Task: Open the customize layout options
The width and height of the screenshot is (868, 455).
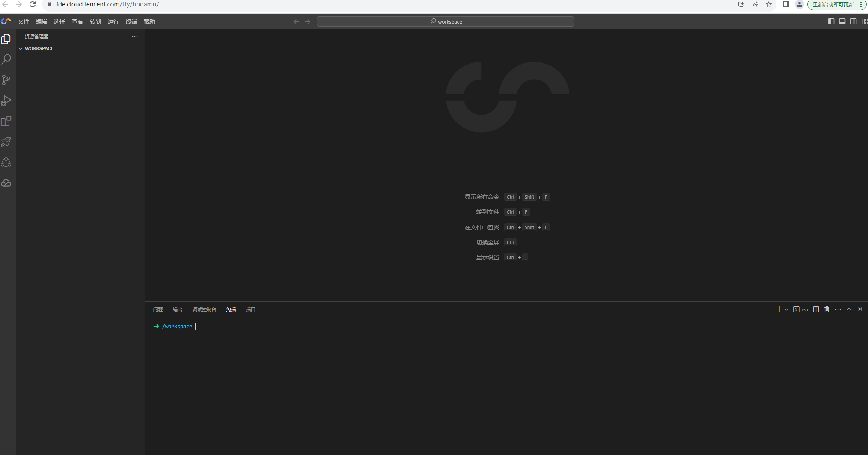Action: (x=865, y=21)
